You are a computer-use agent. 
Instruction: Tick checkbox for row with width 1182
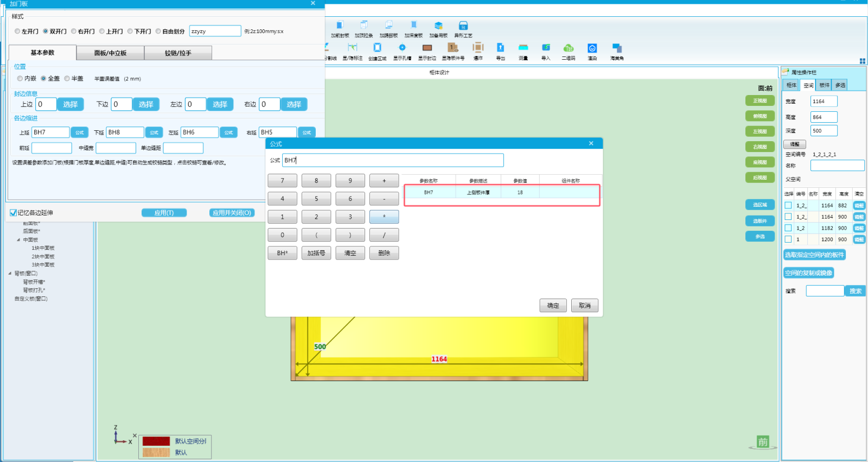point(788,228)
